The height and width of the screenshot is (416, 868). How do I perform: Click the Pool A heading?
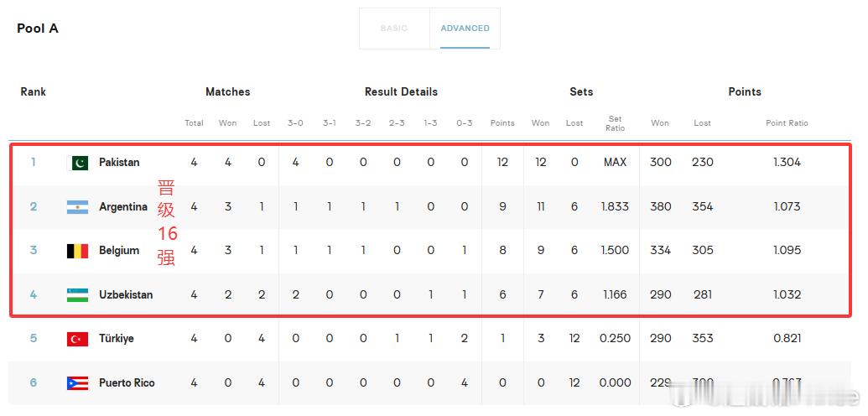point(38,29)
